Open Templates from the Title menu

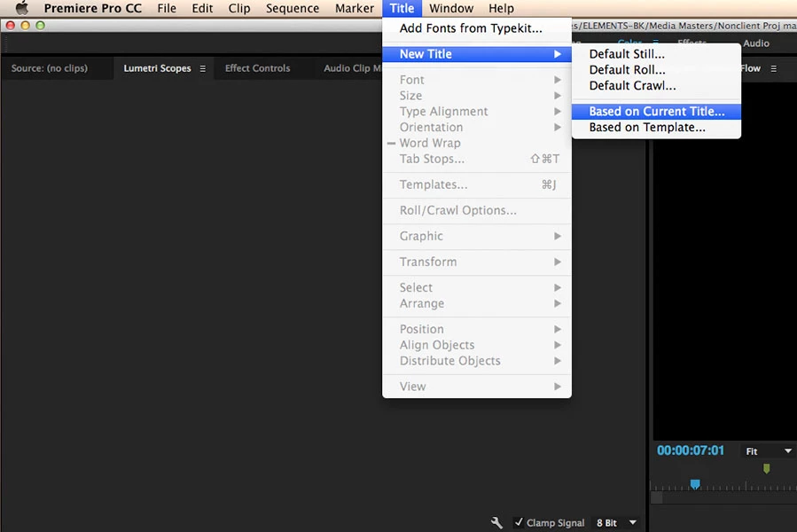tap(477, 184)
